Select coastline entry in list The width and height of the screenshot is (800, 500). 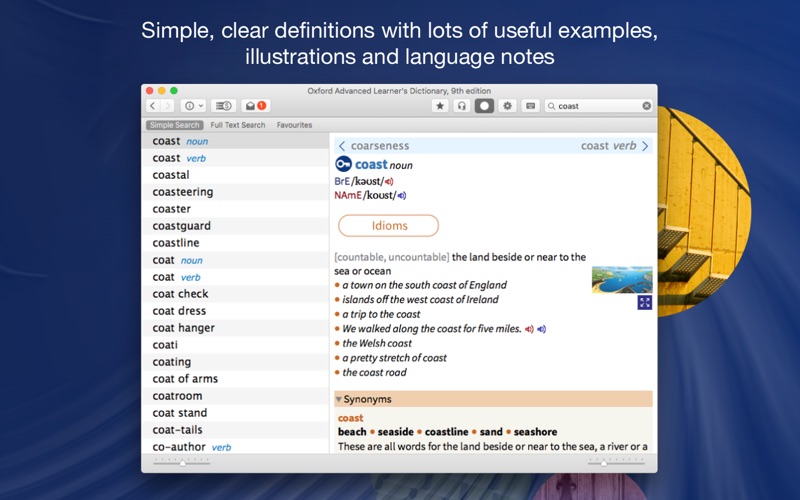point(235,243)
